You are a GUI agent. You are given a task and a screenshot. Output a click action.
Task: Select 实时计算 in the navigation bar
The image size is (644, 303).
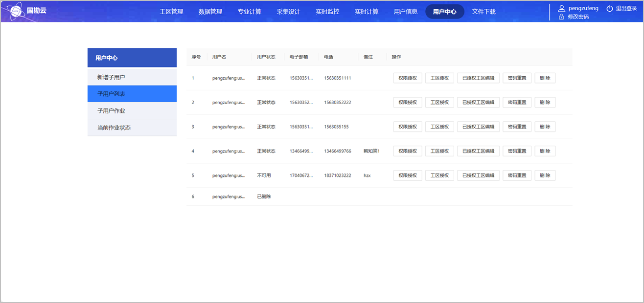click(x=367, y=11)
